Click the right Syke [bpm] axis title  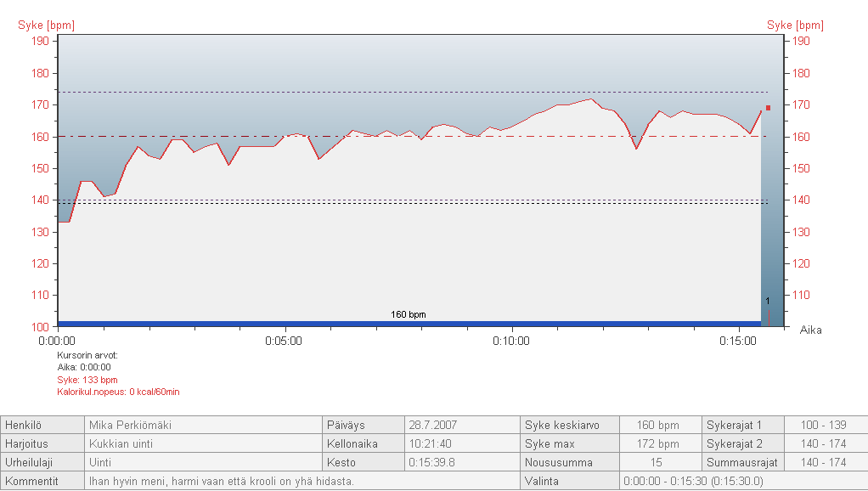coord(795,25)
